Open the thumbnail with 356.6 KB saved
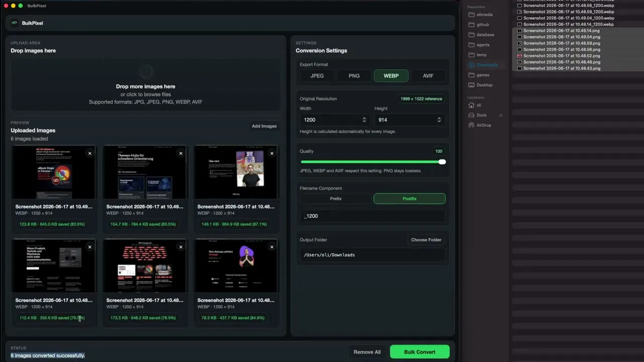Viewport: 644px width, 362px height. click(x=53, y=266)
